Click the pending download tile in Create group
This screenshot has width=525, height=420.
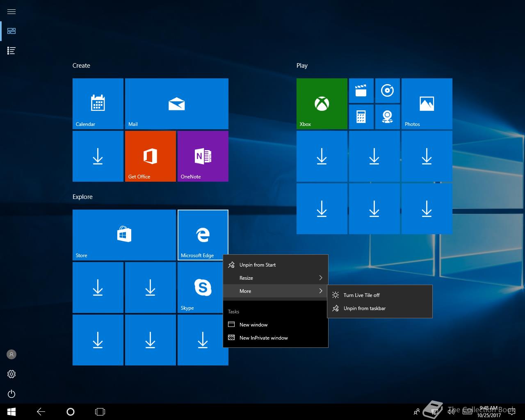(98, 156)
